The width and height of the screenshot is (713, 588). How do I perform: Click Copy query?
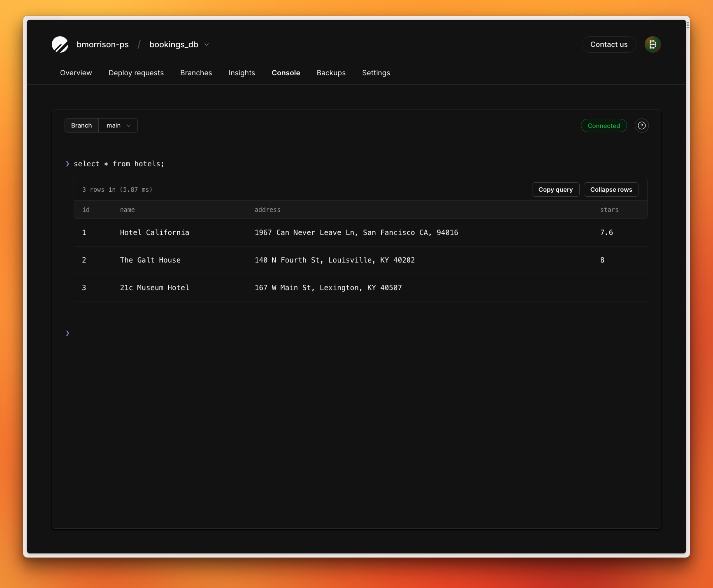coord(555,190)
